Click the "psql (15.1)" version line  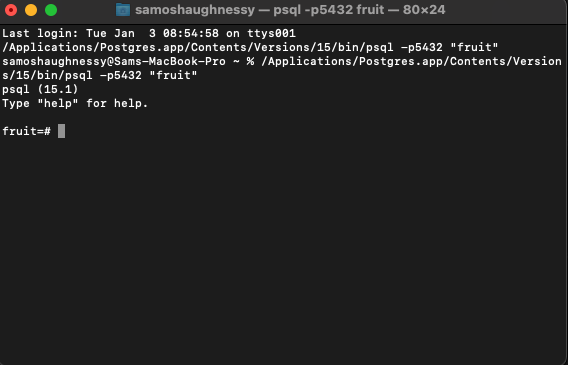(x=40, y=89)
